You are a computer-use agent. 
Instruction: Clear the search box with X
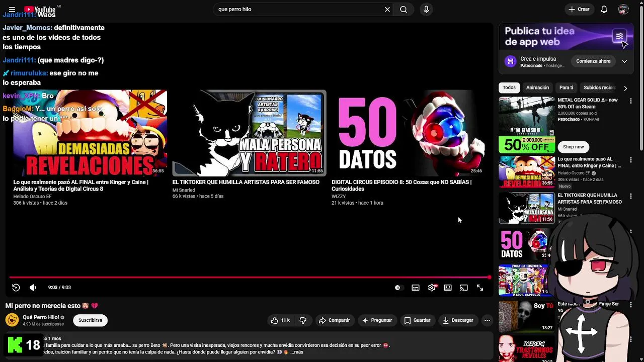coord(387,10)
